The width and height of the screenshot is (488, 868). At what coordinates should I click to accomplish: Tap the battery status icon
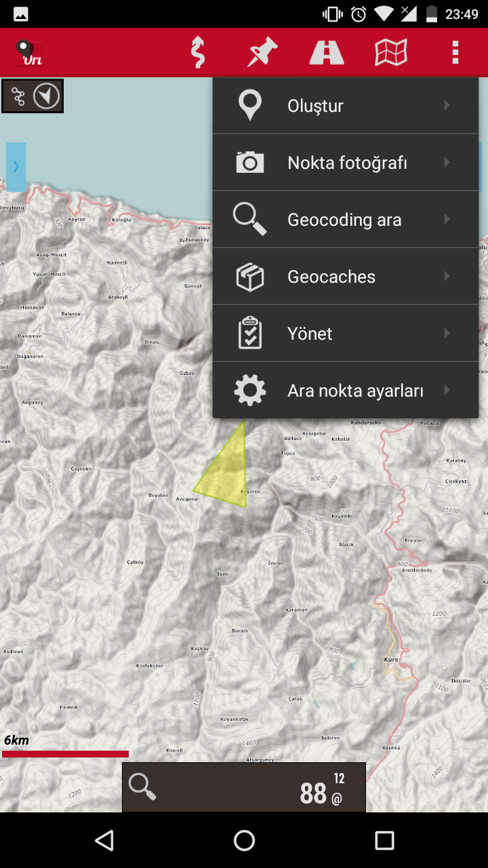pyautogui.click(x=430, y=14)
